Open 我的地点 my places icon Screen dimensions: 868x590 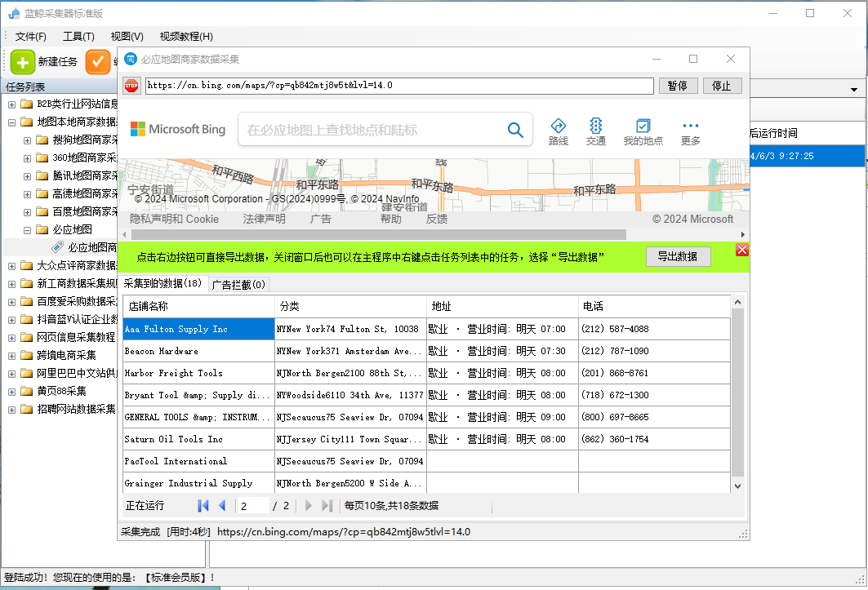pos(643,132)
